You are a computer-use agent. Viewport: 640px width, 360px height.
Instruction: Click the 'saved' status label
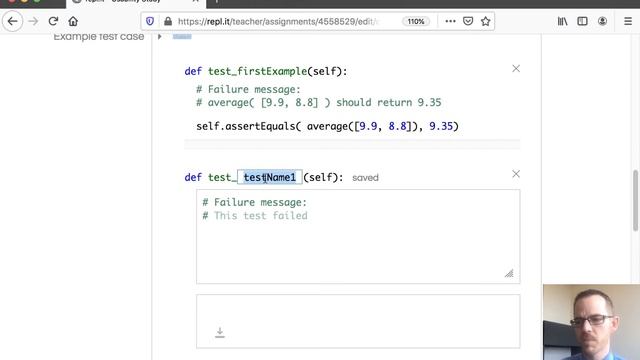click(x=365, y=178)
